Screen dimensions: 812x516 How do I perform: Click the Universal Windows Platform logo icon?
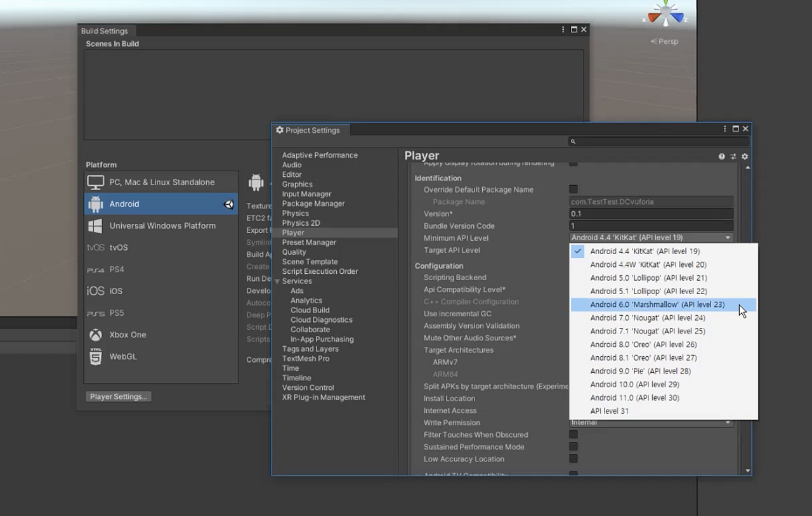pyautogui.click(x=96, y=226)
